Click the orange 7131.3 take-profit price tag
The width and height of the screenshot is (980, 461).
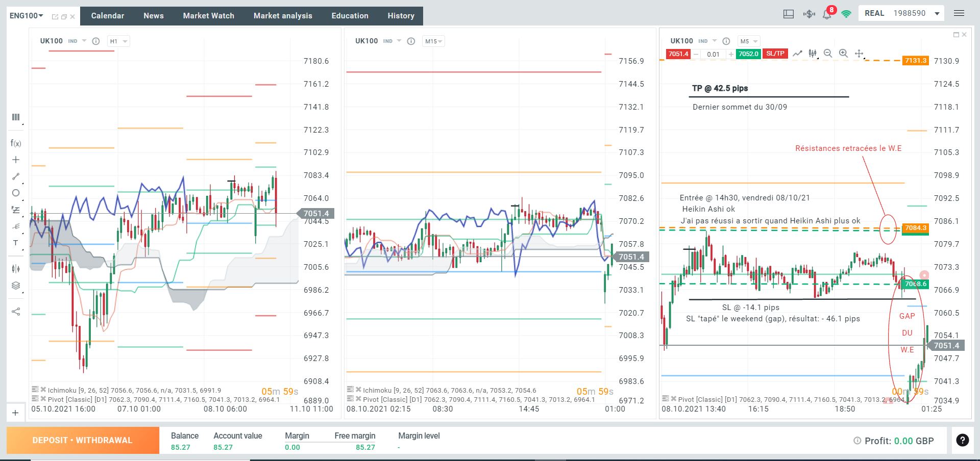[x=915, y=61]
